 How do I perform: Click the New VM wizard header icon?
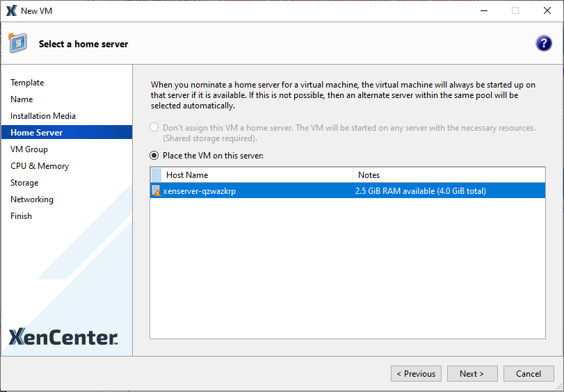[x=17, y=43]
